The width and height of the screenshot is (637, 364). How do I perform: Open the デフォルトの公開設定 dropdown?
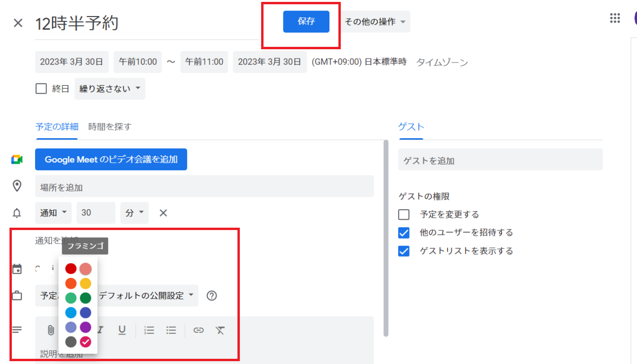(146, 296)
